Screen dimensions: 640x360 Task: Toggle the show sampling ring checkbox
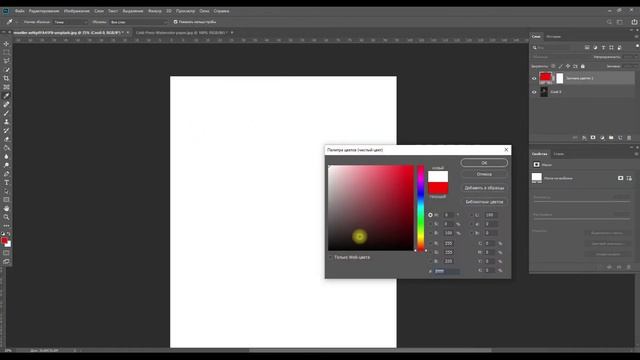[176, 22]
